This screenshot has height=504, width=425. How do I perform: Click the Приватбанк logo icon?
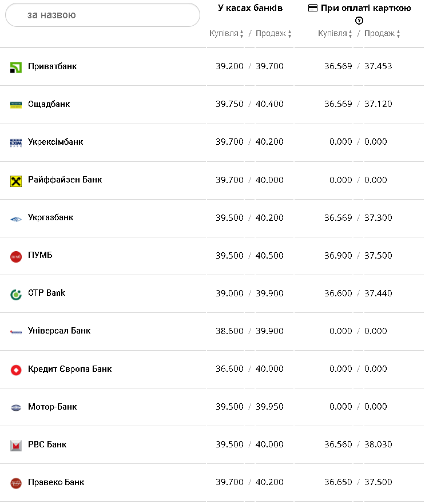[x=16, y=67]
